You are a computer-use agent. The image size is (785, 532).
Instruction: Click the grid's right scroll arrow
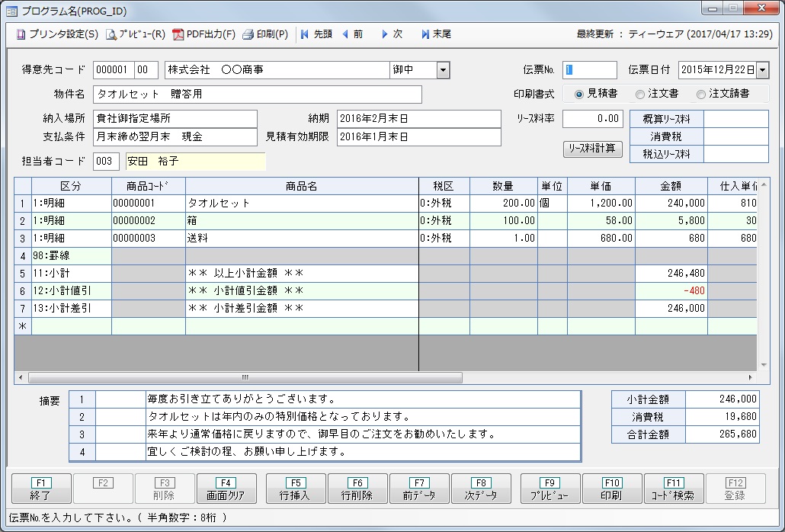point(750,377)
